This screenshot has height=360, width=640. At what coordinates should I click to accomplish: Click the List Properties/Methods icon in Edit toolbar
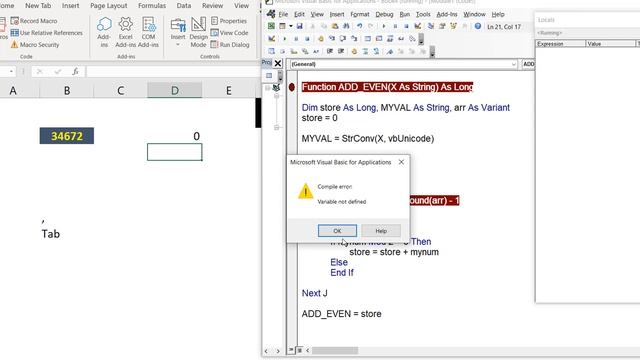(271, 51)
